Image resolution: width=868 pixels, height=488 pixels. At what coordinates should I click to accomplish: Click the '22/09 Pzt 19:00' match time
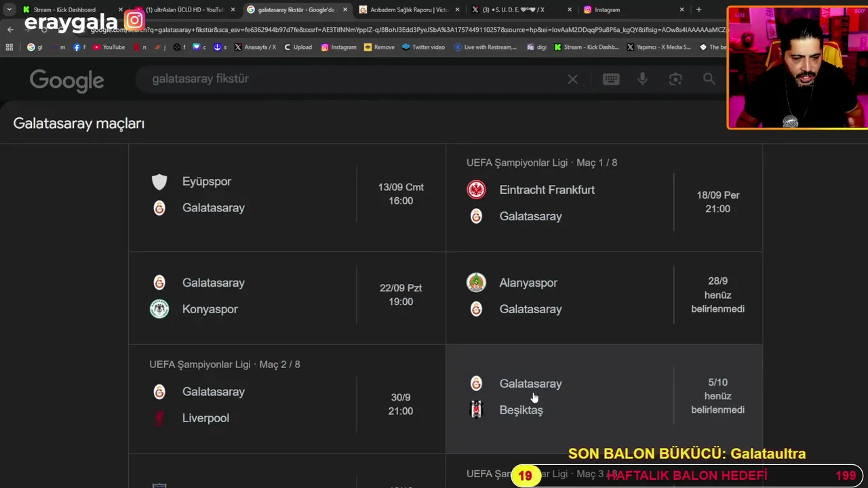click(401, 295)
